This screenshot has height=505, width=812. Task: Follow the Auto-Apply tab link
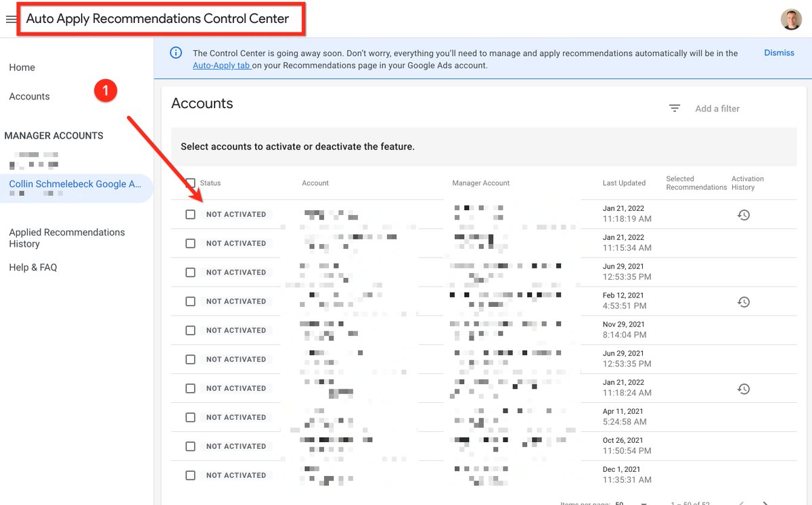click(x=222, y=66)
